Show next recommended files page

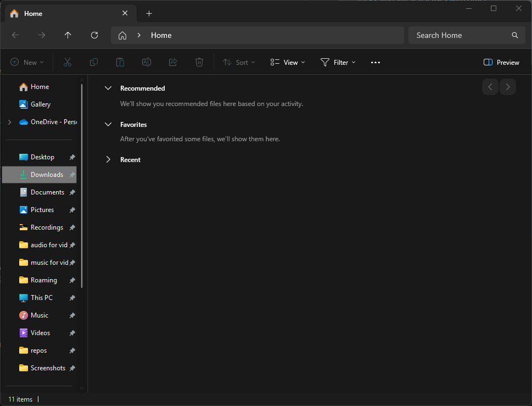(508, 87)
